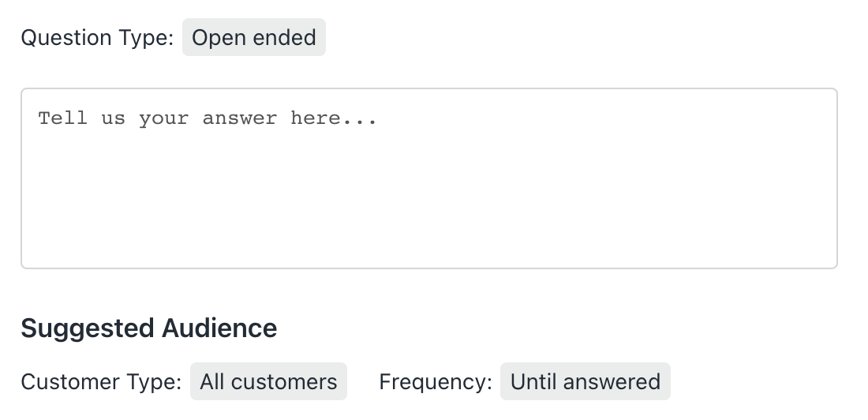This screenshot has width=868, height=420.
Task: Click the word 'Suggested' in the heading
Action: (x=88, y=328)
